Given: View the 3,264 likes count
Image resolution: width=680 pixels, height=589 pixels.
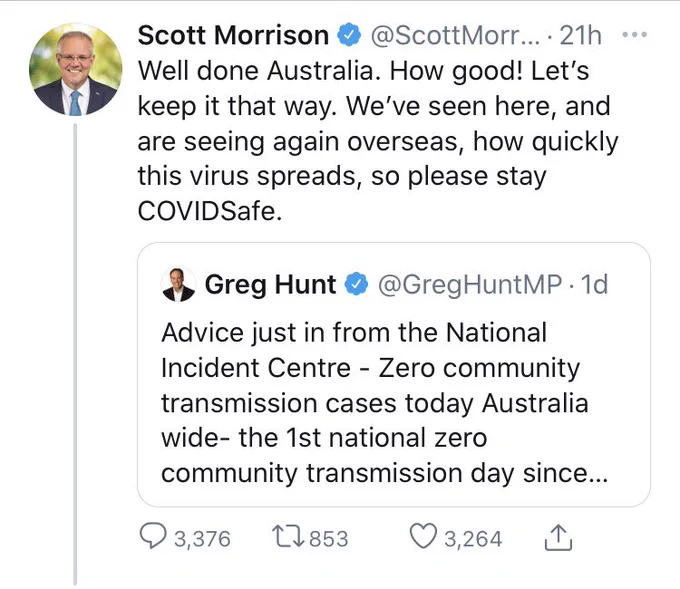Looking at the screenshot, I should point(473,539).
